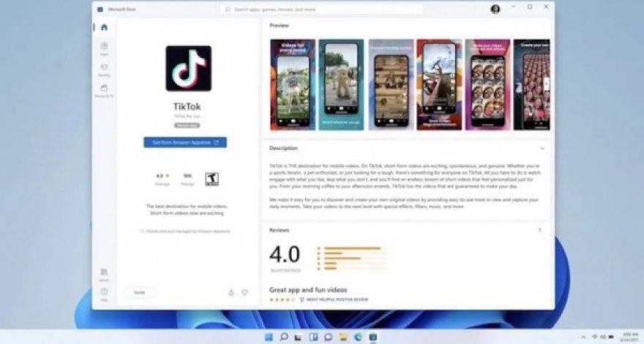
Task: Click the ratings count stat
Action: (187, 179)
